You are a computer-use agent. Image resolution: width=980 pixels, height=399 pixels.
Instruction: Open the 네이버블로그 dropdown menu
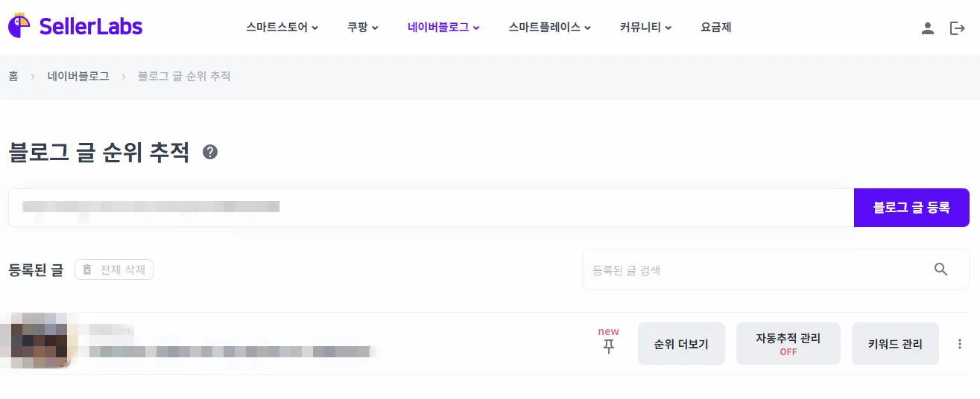[443, 28]
